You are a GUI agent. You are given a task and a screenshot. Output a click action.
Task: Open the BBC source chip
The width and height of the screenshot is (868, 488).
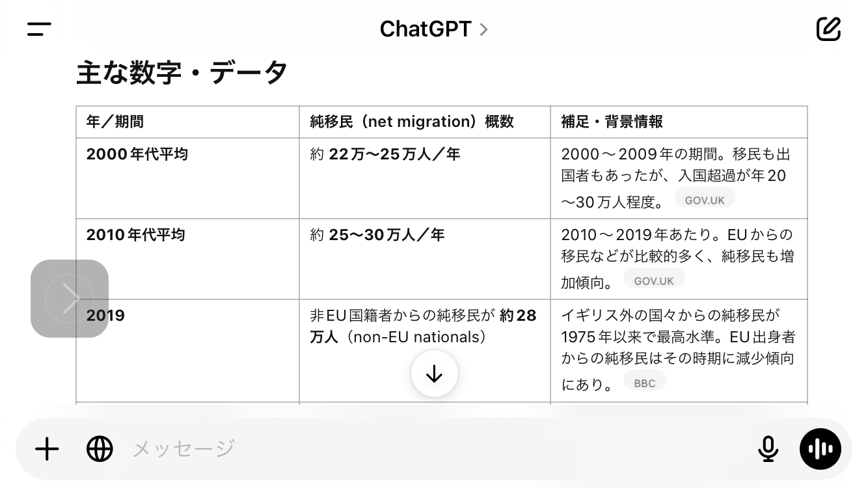[x=645, y=383]
